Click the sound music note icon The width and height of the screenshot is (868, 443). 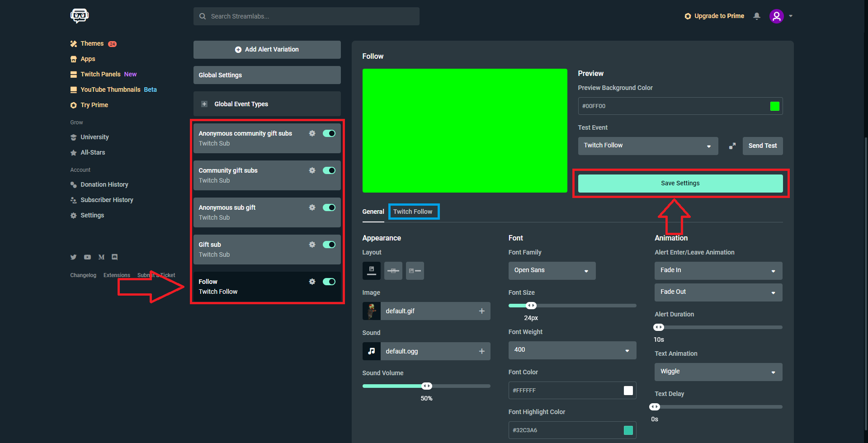[x=371, y=351]
